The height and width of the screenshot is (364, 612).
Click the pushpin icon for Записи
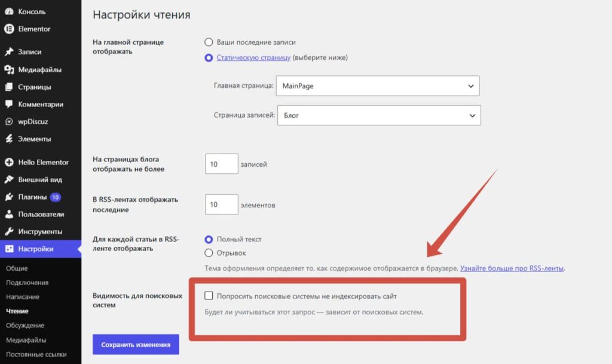[9, 51]
